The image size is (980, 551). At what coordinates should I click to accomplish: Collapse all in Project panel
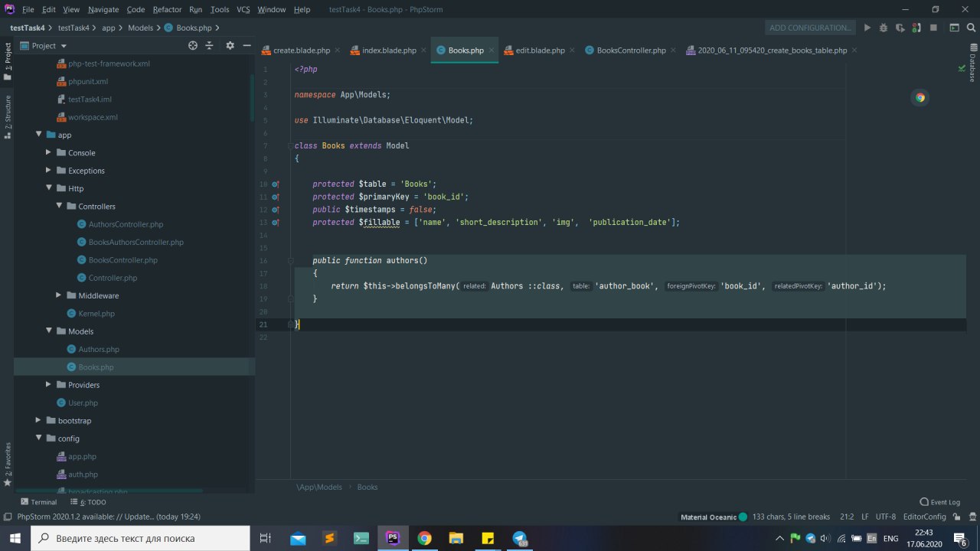point(209,46)
